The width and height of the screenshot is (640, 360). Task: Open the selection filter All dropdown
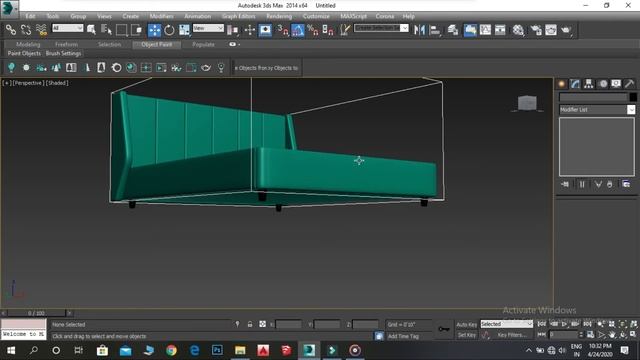tap(67, 28)
